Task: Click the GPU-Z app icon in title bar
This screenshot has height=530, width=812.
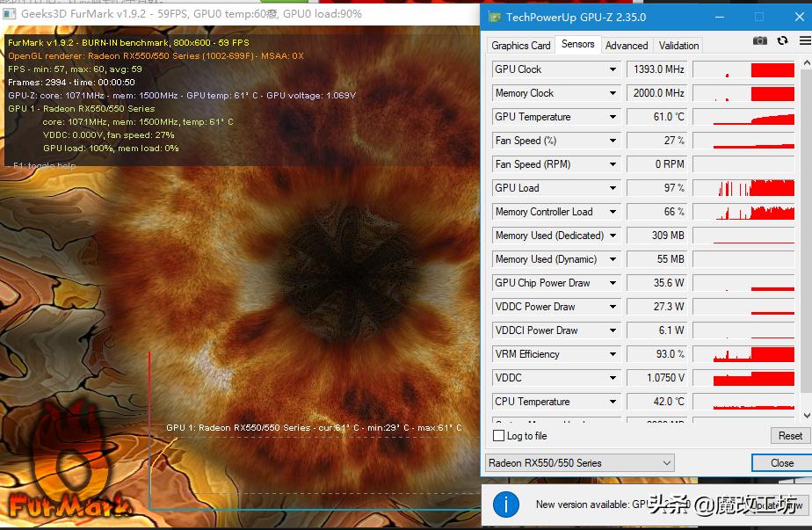Action: pos(496,17)
